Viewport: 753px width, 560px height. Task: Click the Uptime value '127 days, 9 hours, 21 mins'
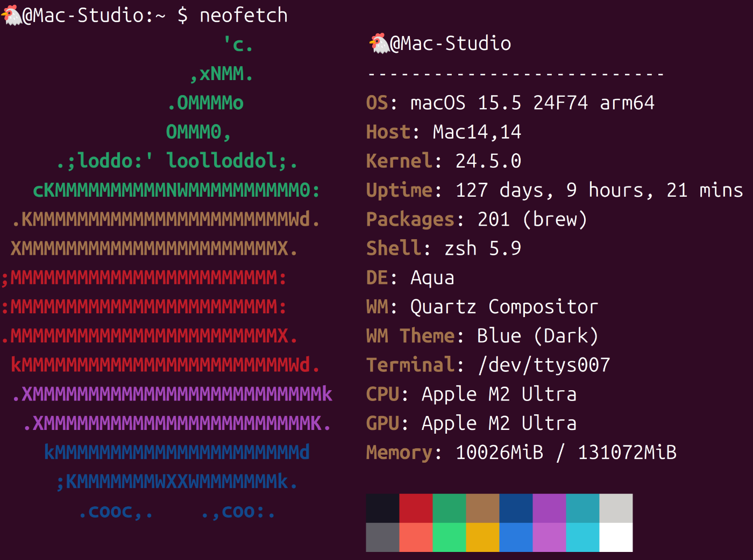[x=599, y=190]
